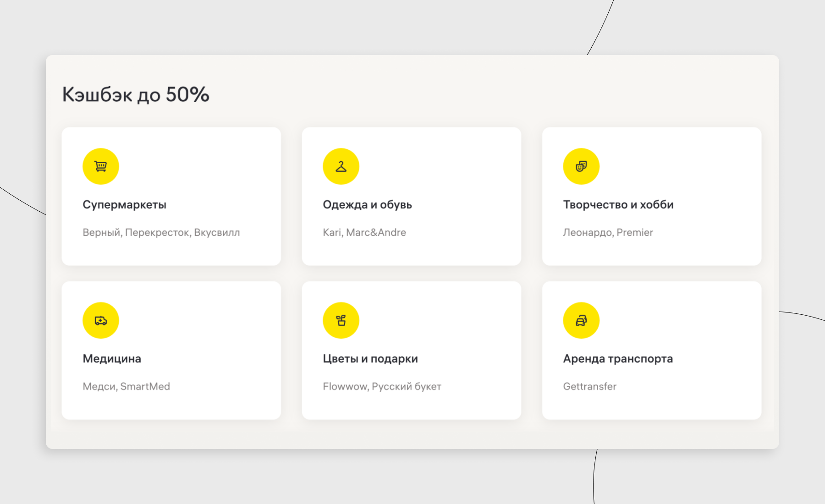825x504 pixels.
Task: Click the potted plant gift icon
Action: click(341, 320)
